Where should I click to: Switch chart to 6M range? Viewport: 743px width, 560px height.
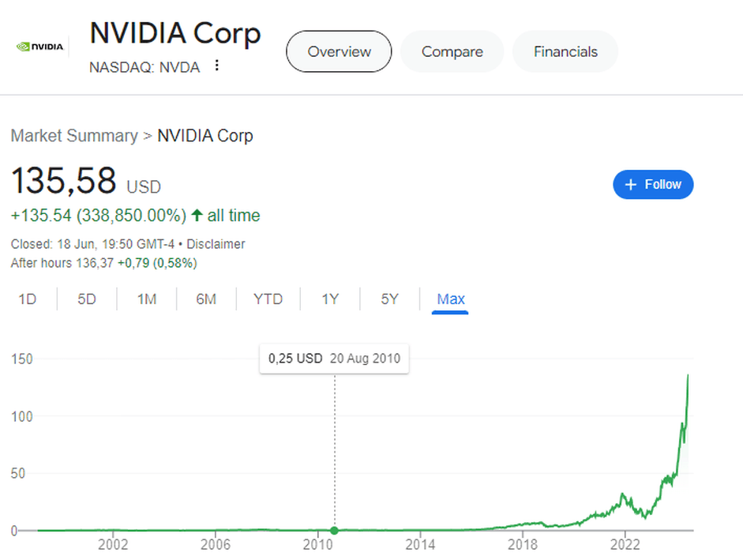click(206, 299)
